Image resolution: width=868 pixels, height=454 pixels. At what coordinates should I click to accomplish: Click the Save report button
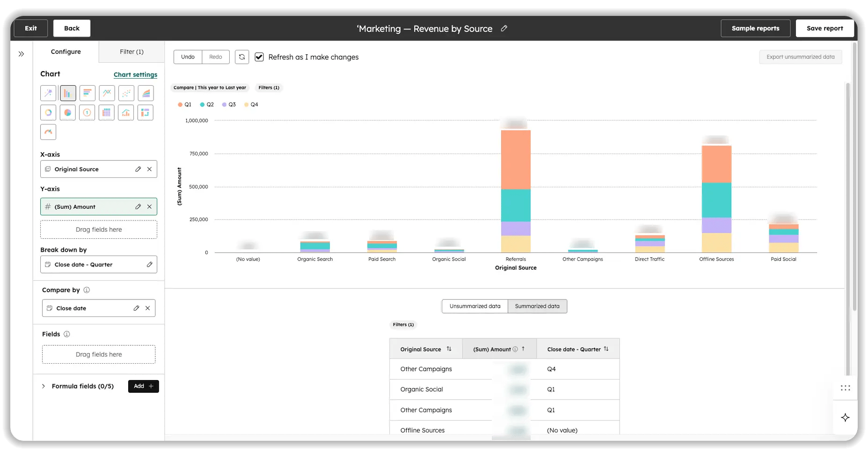pyautogui.click(x=824, y=28)
